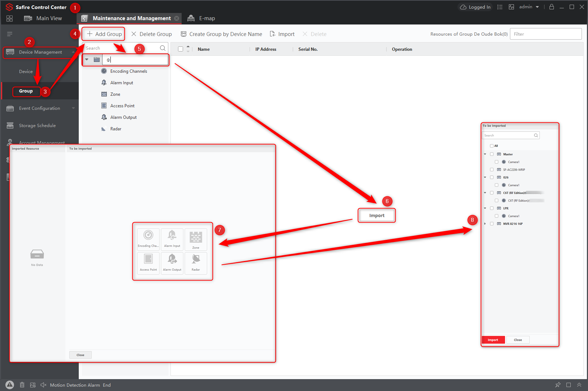Switch to the Main View tab
588x391 pixels.
[x=43, y=18]
